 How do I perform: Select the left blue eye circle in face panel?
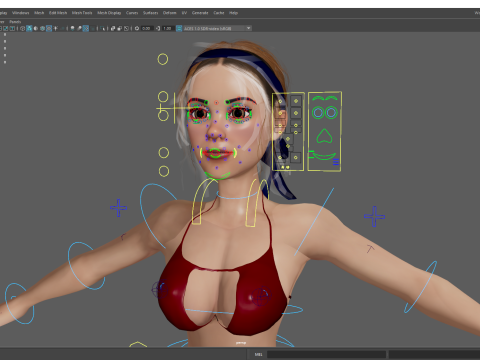pos(318,113)
